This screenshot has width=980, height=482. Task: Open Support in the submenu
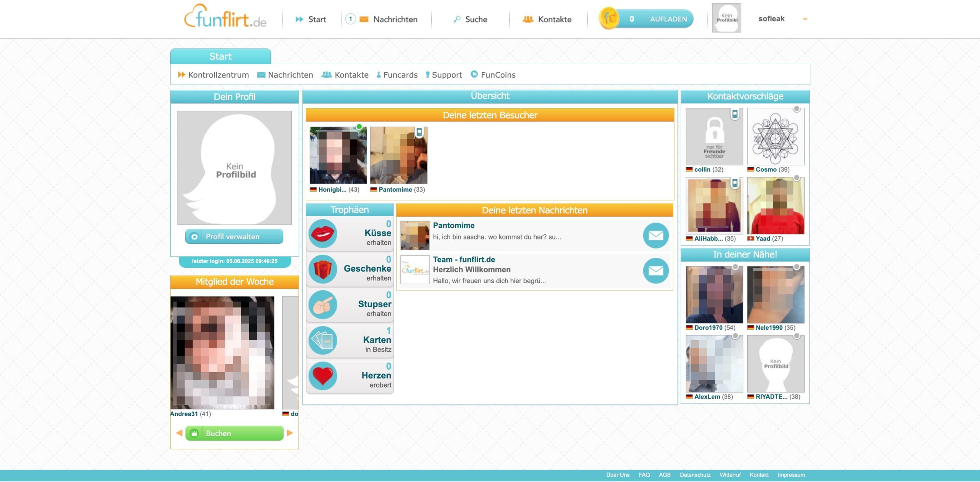(444, 75)
